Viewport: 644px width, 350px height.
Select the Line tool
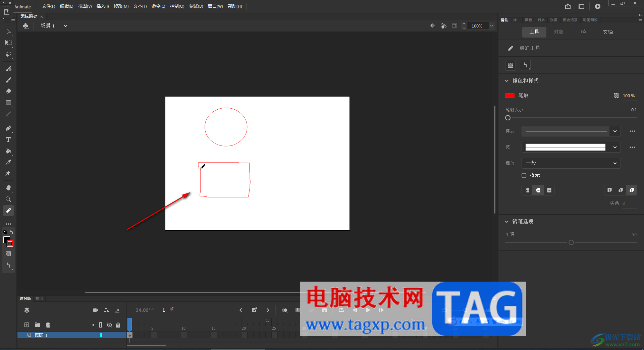click(8, 114)
